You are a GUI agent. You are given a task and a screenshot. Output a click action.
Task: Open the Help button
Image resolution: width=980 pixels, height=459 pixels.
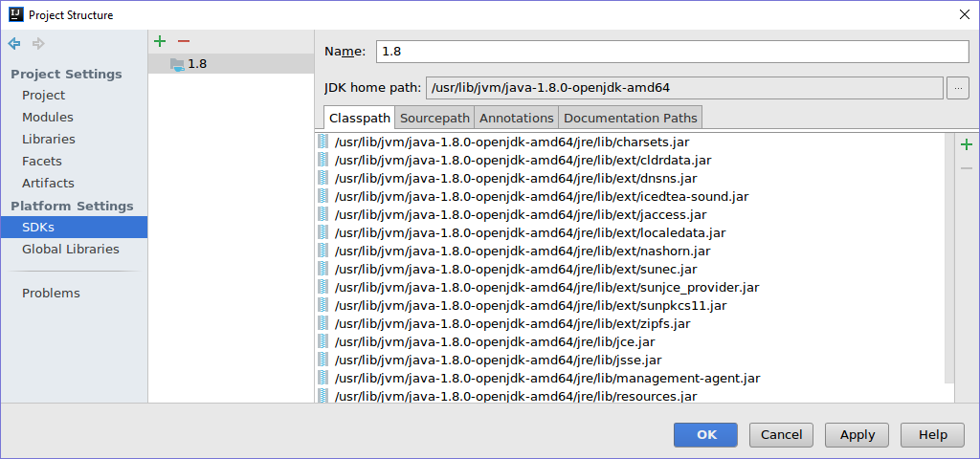coord(932,435)
